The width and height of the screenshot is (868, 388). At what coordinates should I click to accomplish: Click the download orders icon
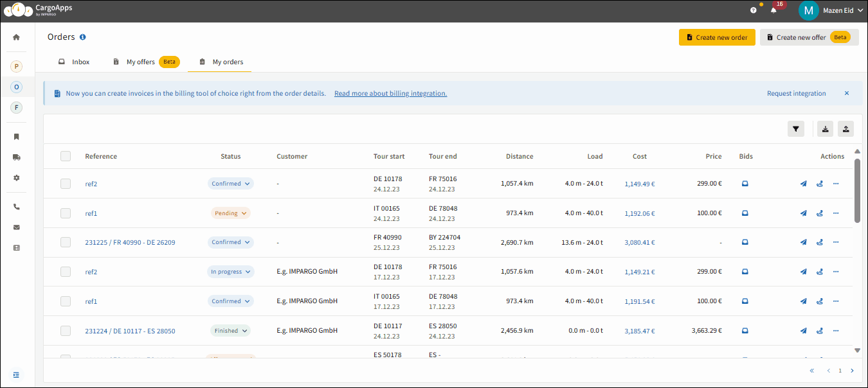[x=826, y=129]
